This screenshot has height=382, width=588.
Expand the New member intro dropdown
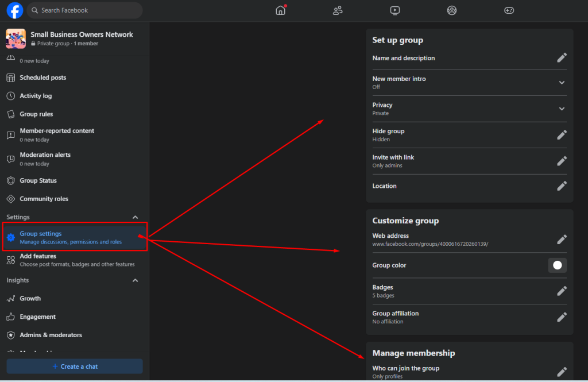(562, 82)
